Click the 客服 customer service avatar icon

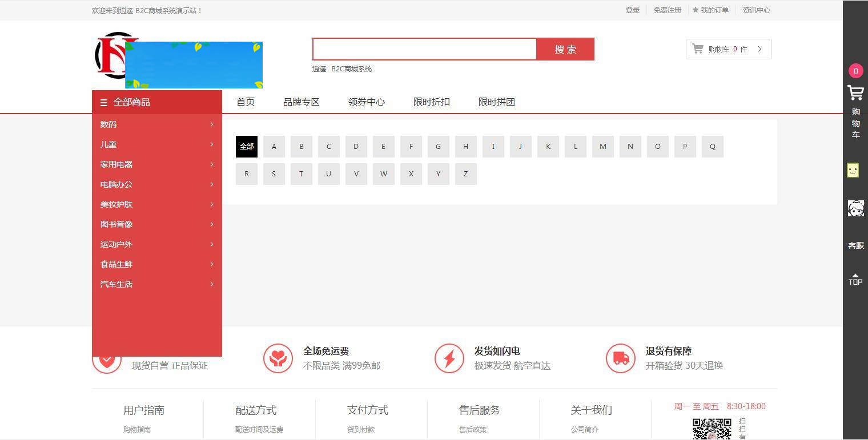pos(855,208)
